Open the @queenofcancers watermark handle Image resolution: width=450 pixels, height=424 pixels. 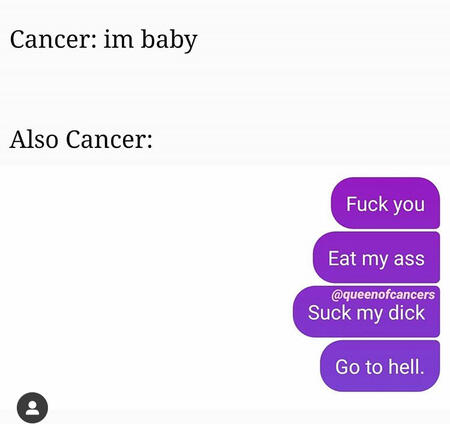(383, 295)
